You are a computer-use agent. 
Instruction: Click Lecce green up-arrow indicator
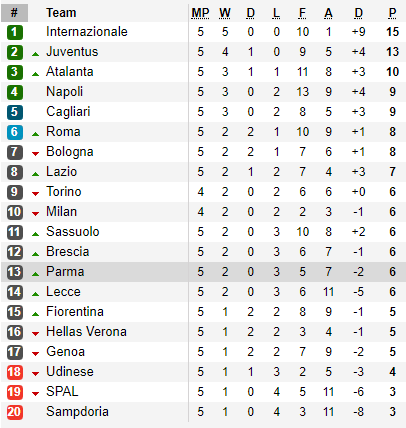(35, 294)
